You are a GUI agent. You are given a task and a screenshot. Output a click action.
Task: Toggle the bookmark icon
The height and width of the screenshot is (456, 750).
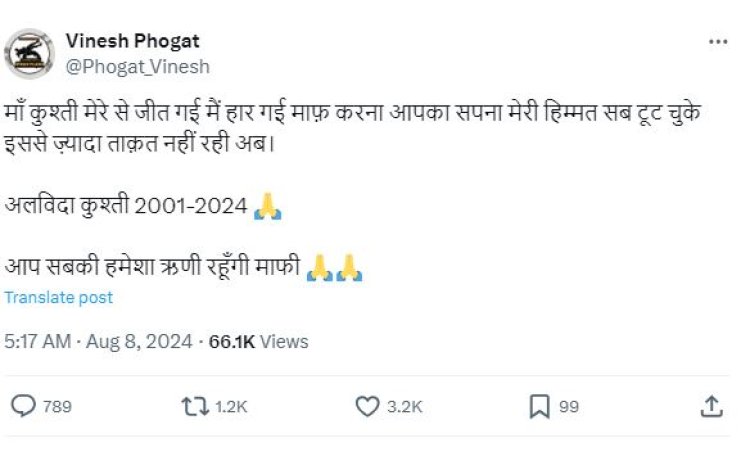540,407
